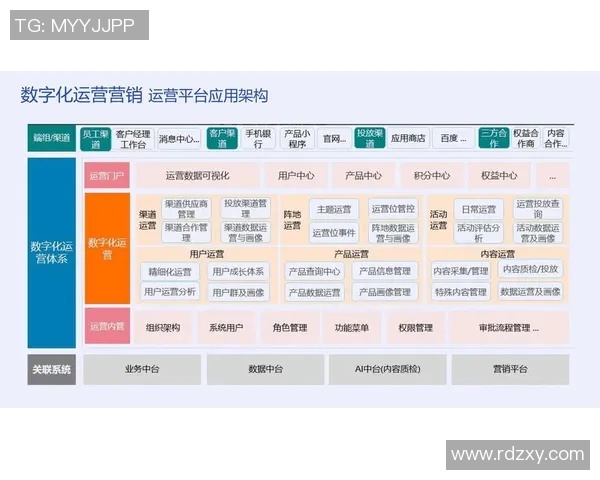The width and height of the screenshot is (600, 480).
Task: Click the 积分中心 box
Action: pyautogui.click(x=432, y=175)
